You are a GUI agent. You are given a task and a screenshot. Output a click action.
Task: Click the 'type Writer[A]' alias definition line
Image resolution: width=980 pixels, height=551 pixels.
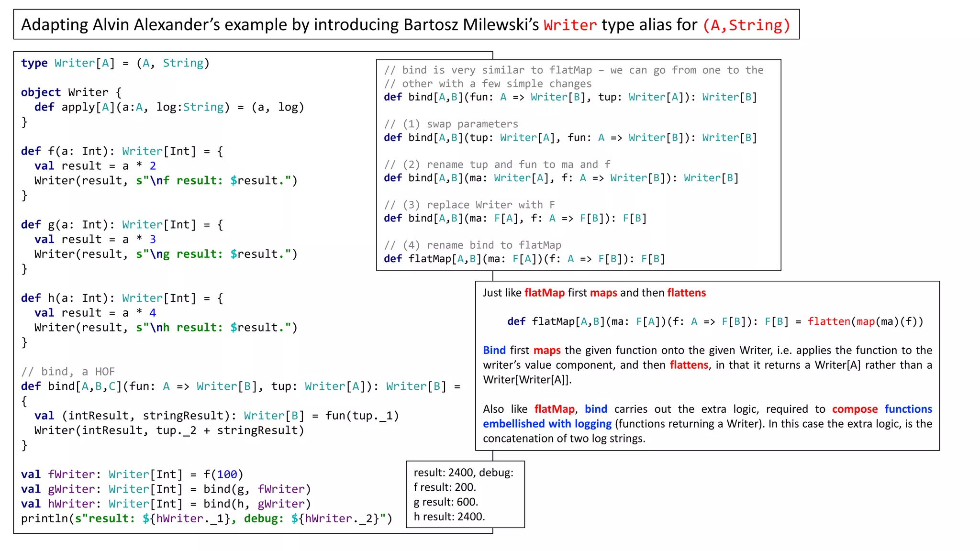115,63
